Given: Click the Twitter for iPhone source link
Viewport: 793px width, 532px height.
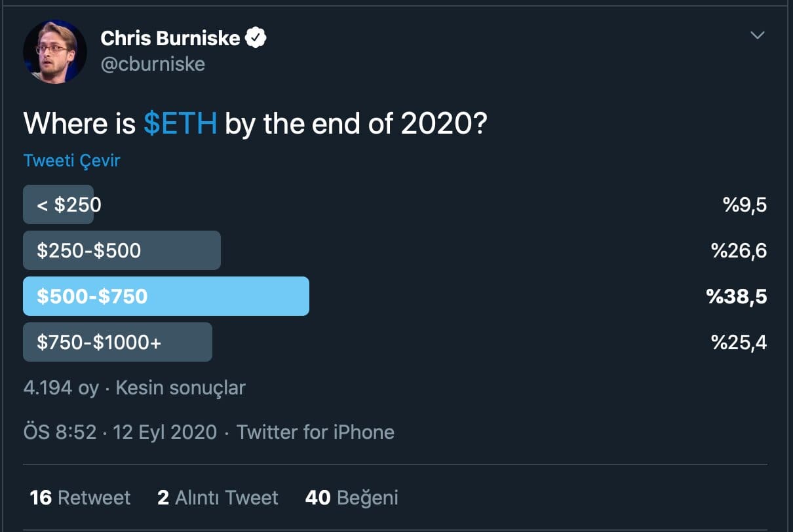Looking at the screenshot, I should [x=315, y=432].
